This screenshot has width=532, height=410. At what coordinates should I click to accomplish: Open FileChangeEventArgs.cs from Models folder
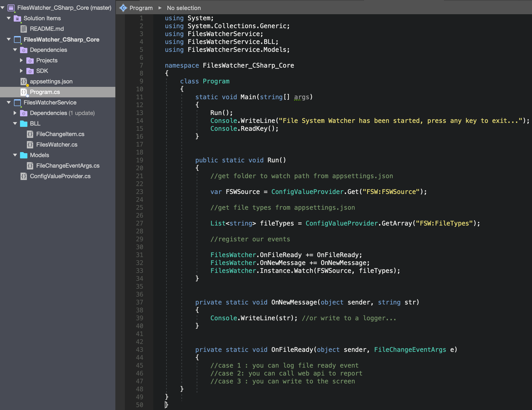[68, 166]
